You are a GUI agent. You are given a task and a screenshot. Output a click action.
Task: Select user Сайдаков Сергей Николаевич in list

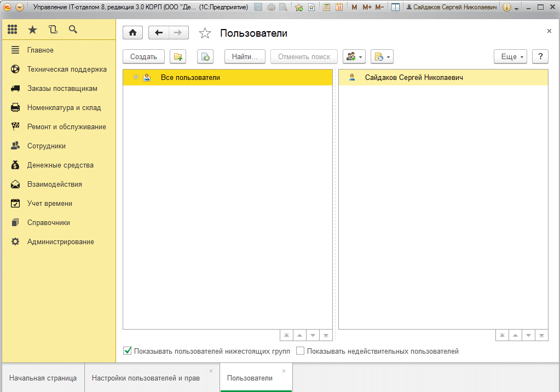[x=443, y=78]
